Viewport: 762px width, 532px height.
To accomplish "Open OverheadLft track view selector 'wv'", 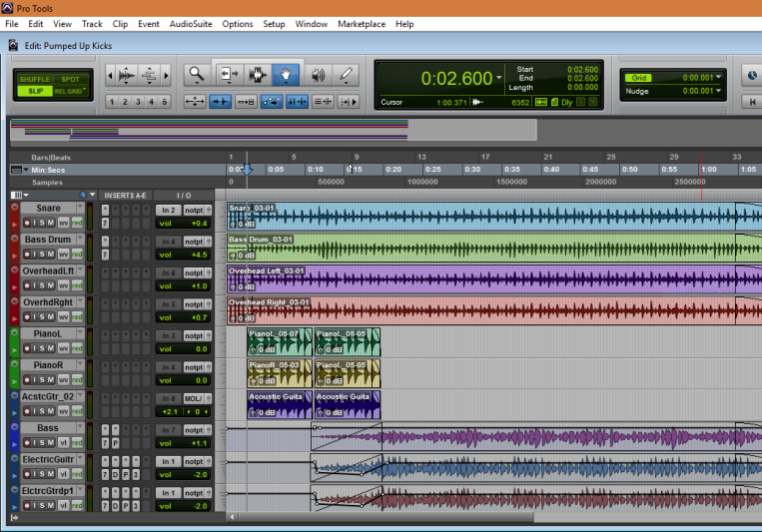I will pos(64,285).
